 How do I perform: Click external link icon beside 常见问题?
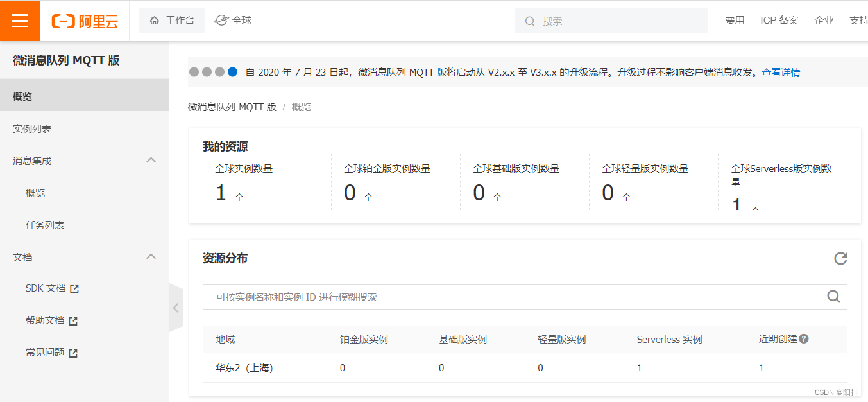73,353
